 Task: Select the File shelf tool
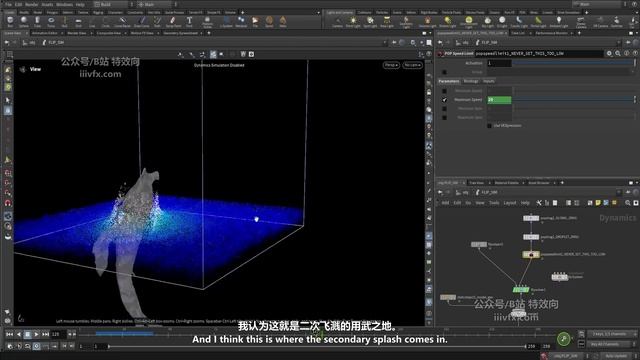click(255, 21)
